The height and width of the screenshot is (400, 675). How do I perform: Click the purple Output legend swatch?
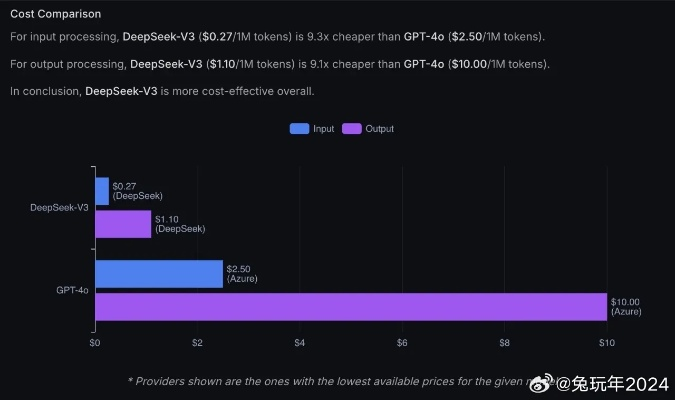[x=352, y=129]
